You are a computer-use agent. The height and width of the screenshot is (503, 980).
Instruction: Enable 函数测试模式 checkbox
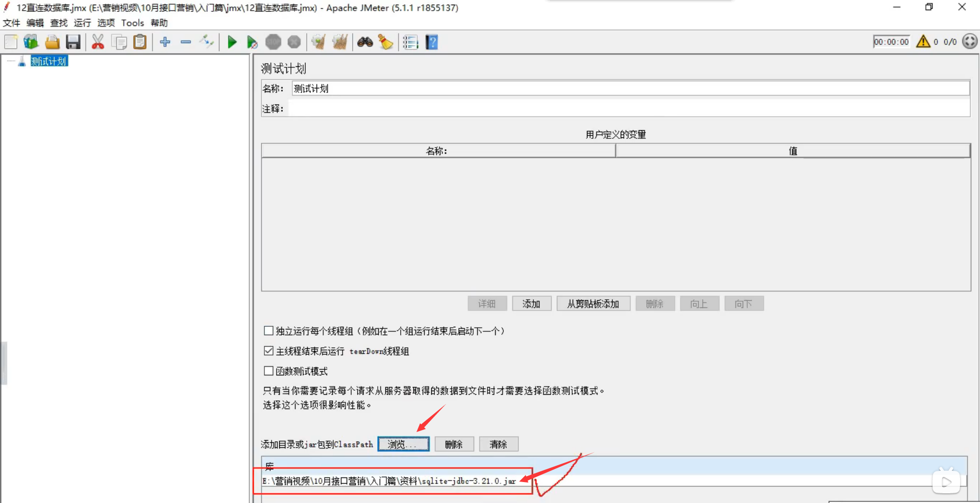click(x=268, y=371)
